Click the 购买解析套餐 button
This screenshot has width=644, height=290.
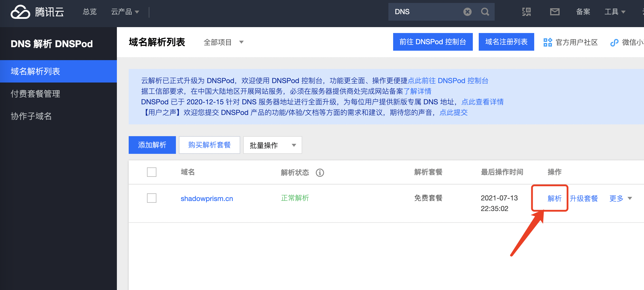coord(210,145)
